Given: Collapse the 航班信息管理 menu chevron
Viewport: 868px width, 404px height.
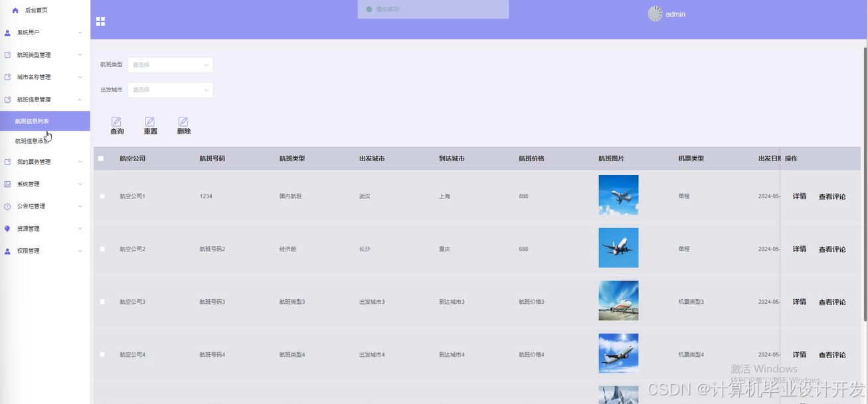Looking at the screenshot, I should [x=80, y=100].
